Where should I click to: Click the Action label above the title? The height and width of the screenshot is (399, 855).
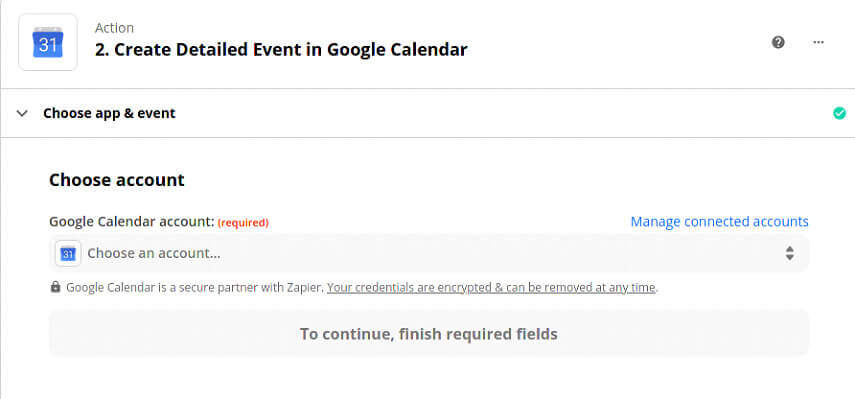(x=114, y=28)
